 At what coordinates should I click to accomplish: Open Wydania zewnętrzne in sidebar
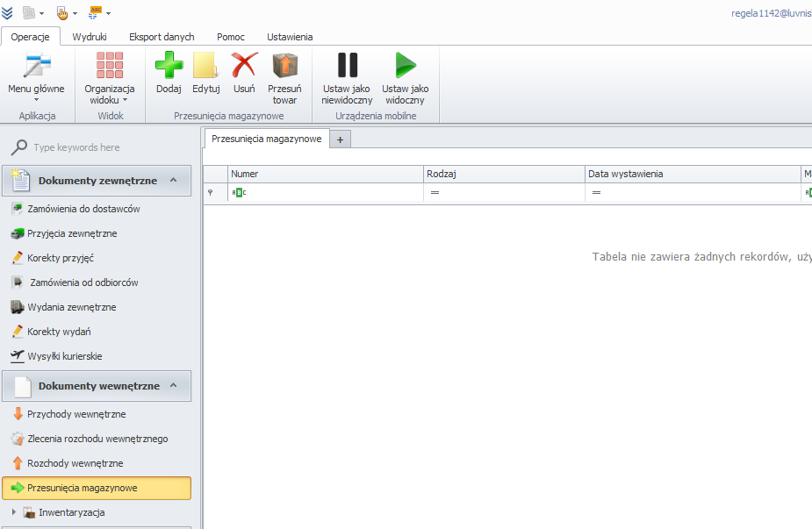(71, 307)
